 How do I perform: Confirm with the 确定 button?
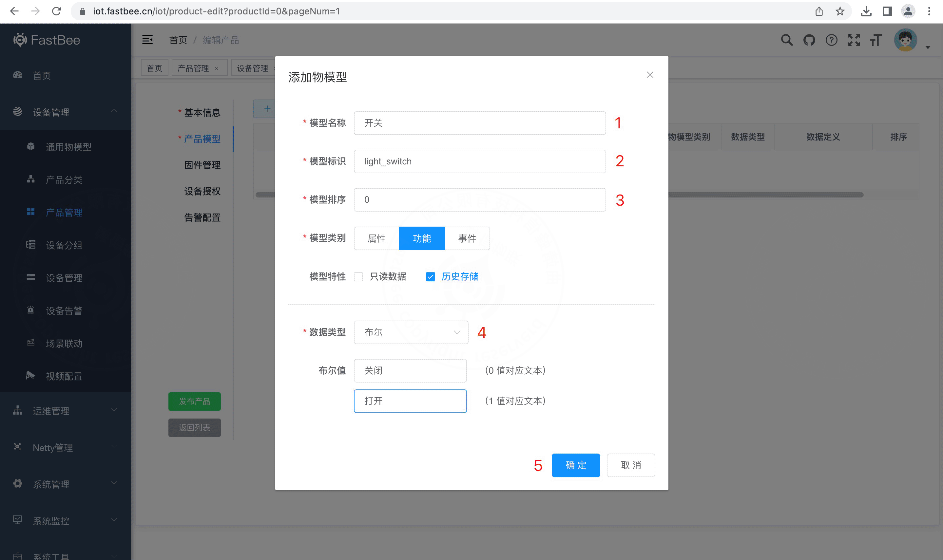pos(575,465)
